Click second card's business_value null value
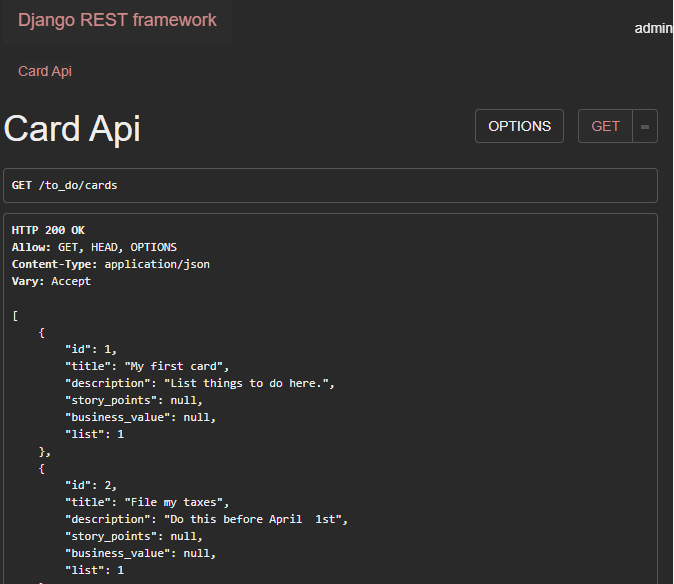Viewport: 674px width, 584px height. tap(197, 553)
